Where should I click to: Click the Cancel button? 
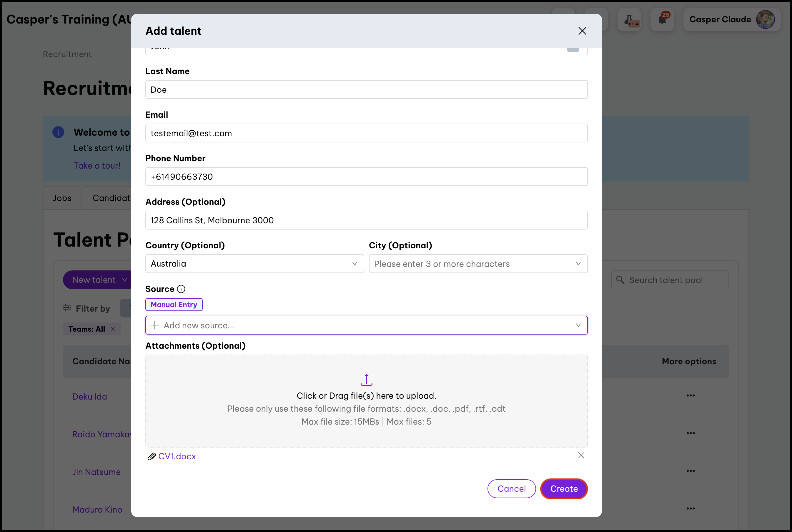[511, 488]
